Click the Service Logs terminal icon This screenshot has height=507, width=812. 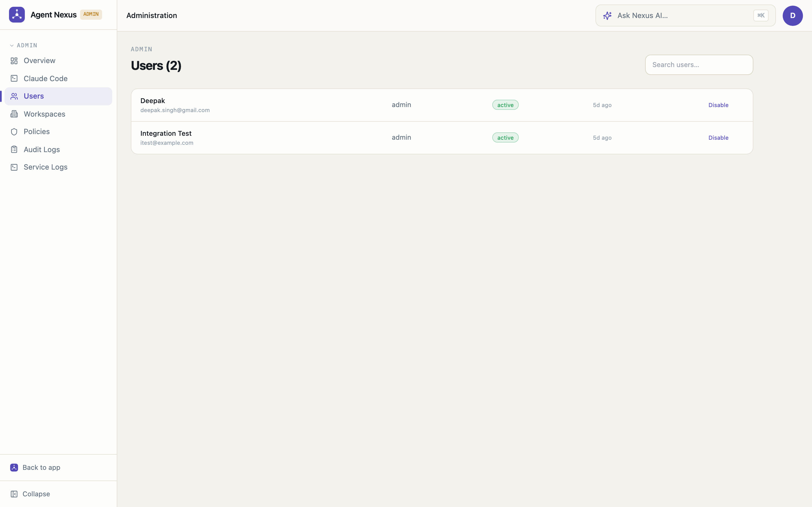(14, 167)
